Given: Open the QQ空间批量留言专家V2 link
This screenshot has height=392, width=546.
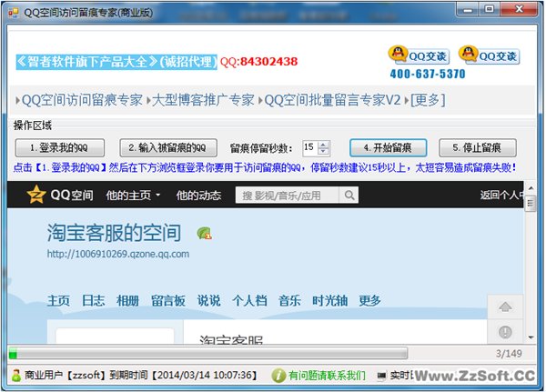Looking at the screenshot, I should 332,100.
